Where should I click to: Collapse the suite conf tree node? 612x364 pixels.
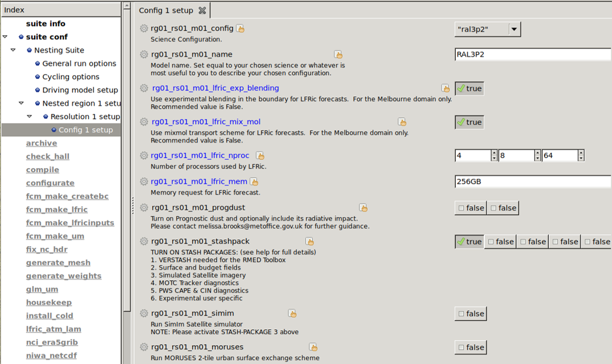click(x=5, y=36)
